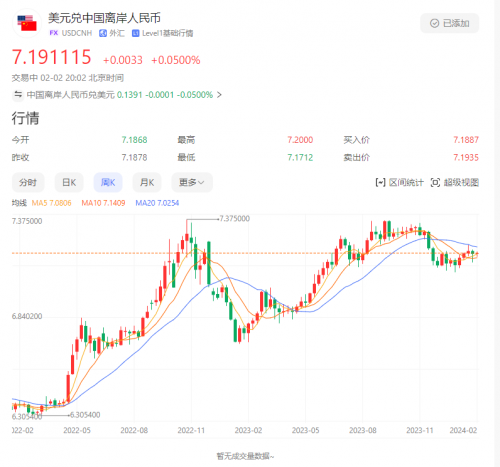Image resolution: width=500 pixels, height=467 pixels.
Task: Click the MA5 7.0806 indicator label
Action: click(51, 203)
